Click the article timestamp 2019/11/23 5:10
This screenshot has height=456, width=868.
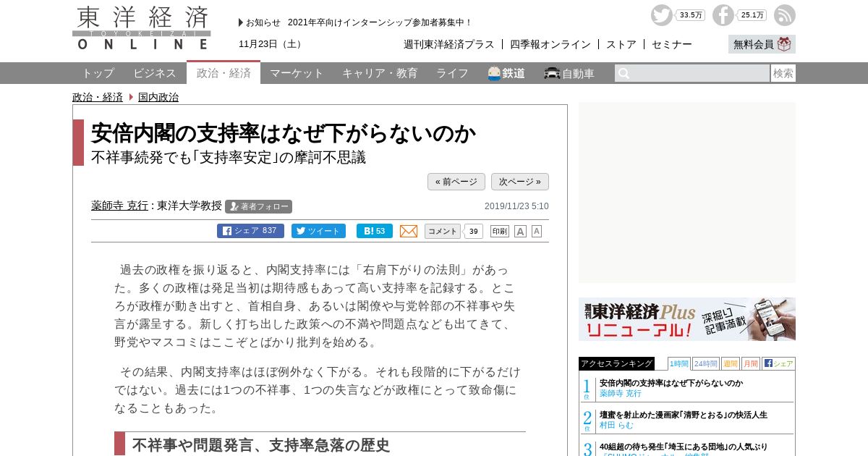pyautogui.click(x=516, y=206)
